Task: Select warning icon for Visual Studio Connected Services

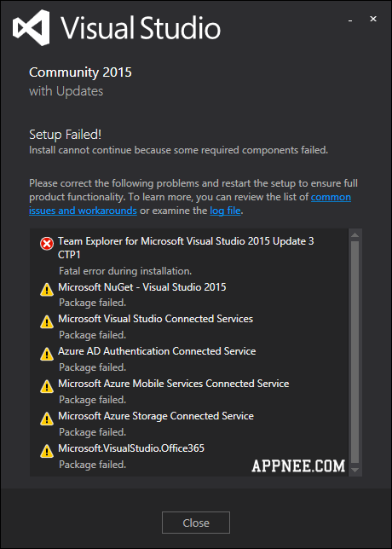Action: 47,321
